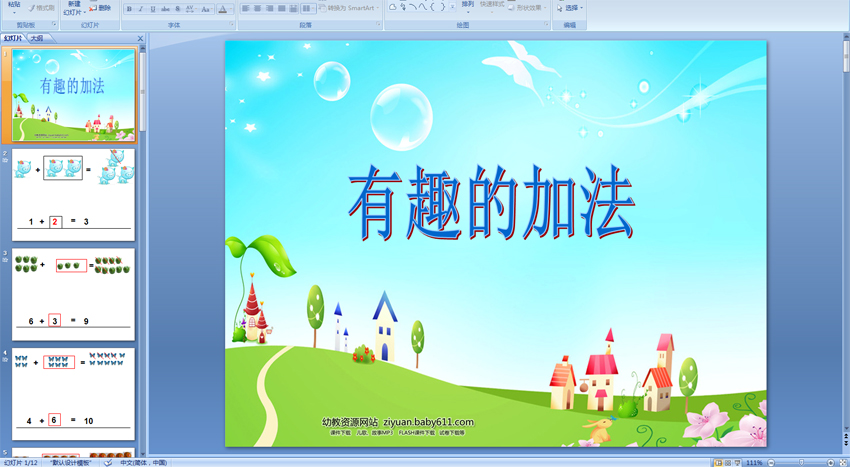
Task: Click the zoom slider in status bar
Action: (x=800, y=463)
